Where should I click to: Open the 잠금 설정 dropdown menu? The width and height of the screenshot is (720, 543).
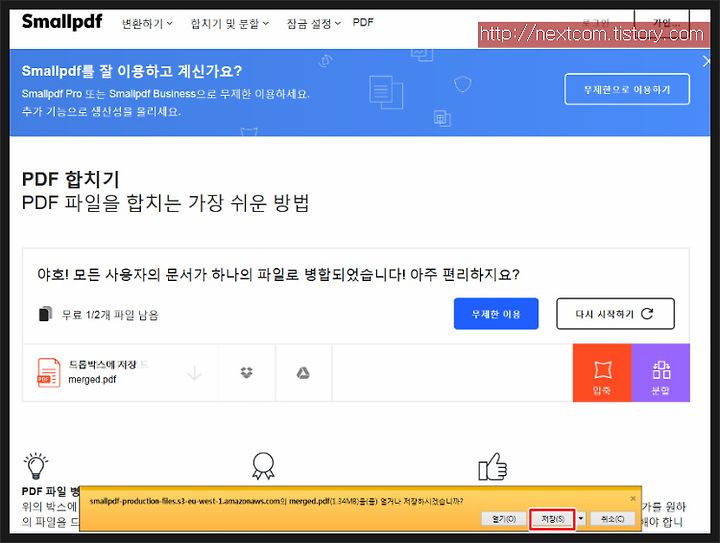pos(314,23)
